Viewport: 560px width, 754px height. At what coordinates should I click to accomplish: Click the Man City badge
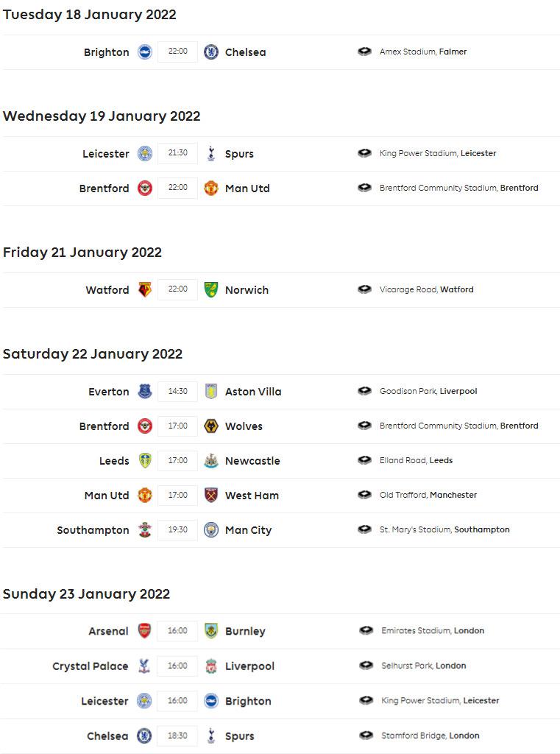pos(211,530)
